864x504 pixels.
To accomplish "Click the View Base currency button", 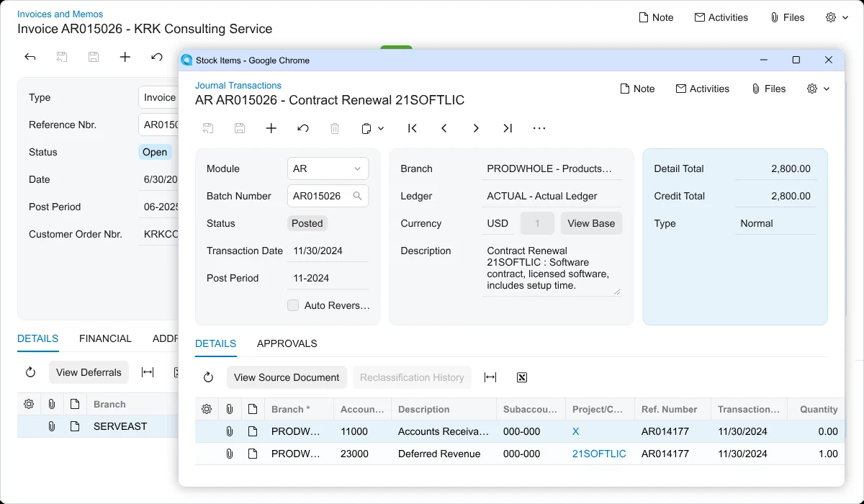I will click(x=591, y=223).
